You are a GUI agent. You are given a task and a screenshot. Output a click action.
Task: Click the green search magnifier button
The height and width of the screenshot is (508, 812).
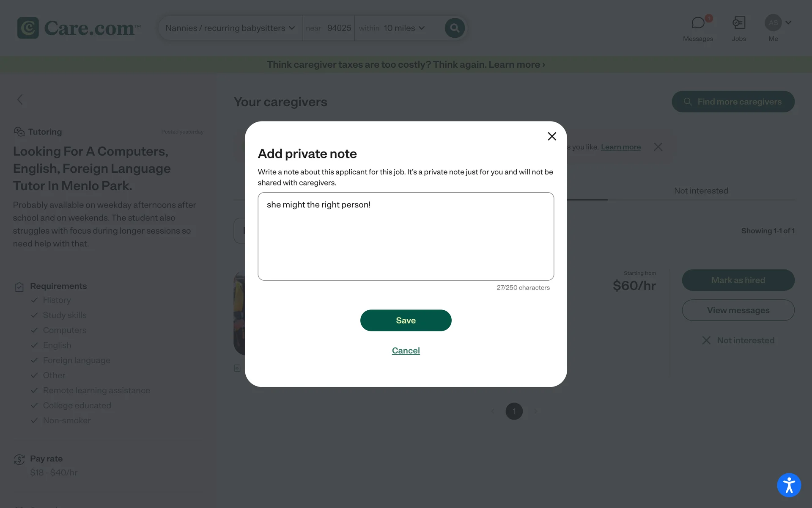(455, 28)
